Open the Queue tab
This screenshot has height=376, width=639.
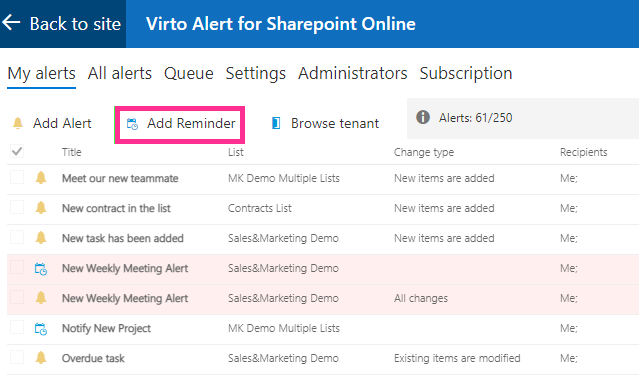point(188,73)
